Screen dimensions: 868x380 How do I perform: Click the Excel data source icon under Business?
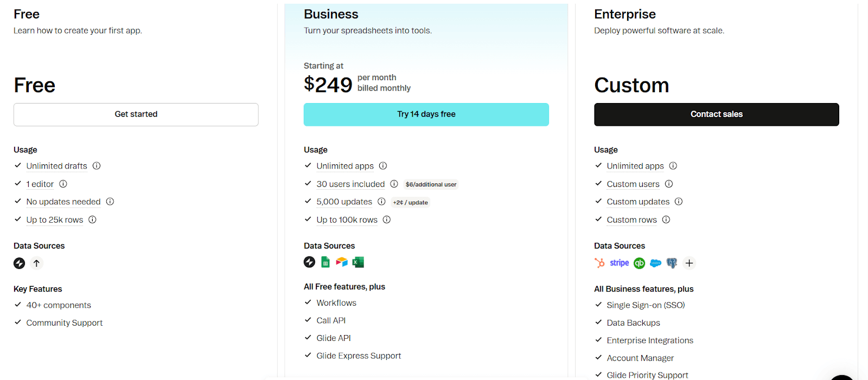(358, 262)
